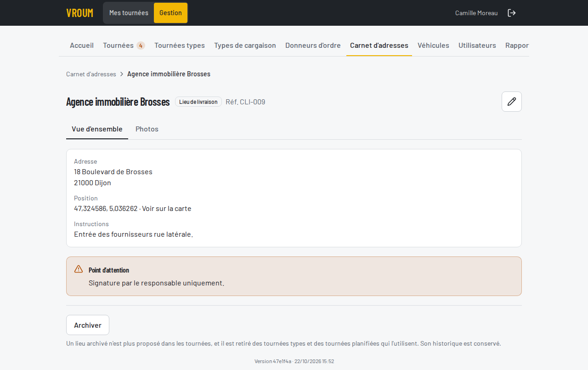Follow the Voir sur la carte link

point(166,209)
